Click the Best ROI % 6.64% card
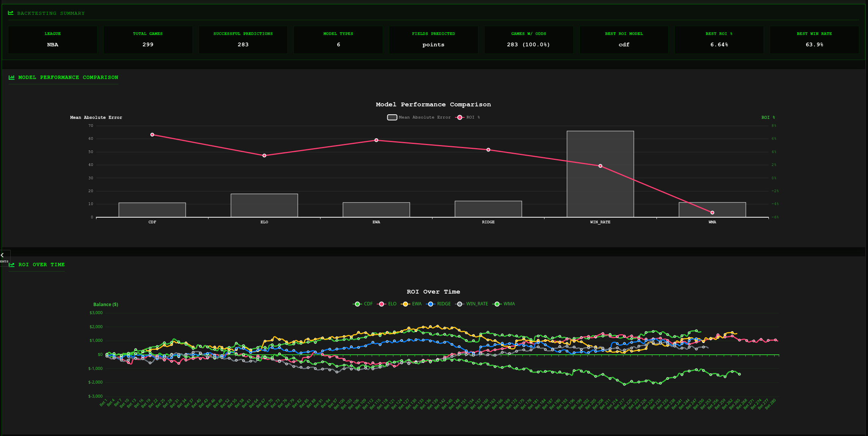868x436 pixels. pyautogui.click(x=719, y=40)
